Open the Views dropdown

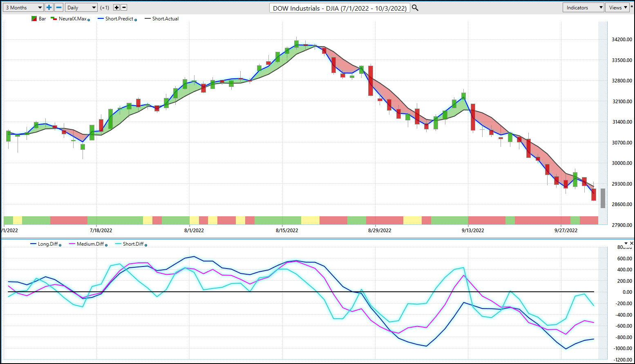[617, 7]
